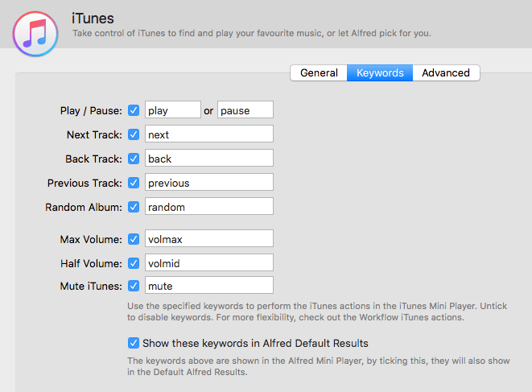Click the 'The keywords above are shown' note
This screenshot has width=532, height=392.
(319, 366)
